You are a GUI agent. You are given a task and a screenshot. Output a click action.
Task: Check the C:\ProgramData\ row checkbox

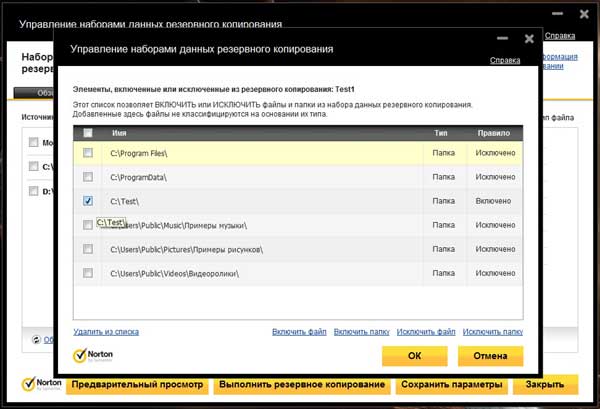point(88,177)
